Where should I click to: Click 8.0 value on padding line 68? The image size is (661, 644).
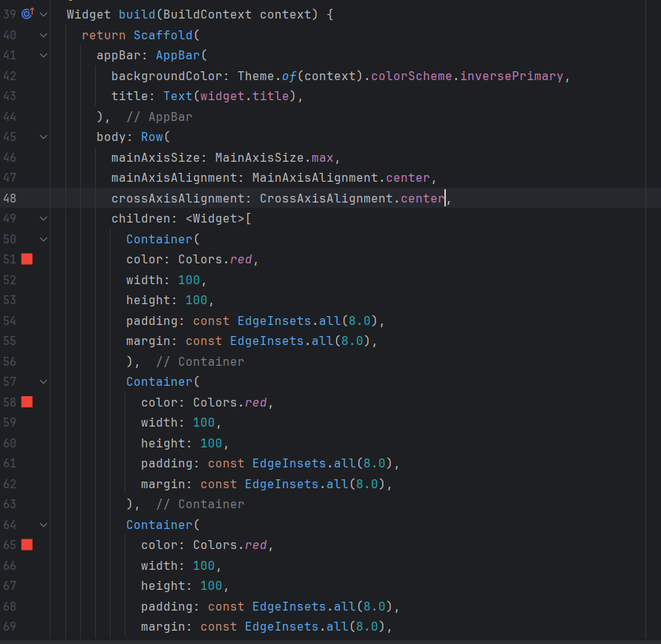pyautogui.click(x=375, y=606)
